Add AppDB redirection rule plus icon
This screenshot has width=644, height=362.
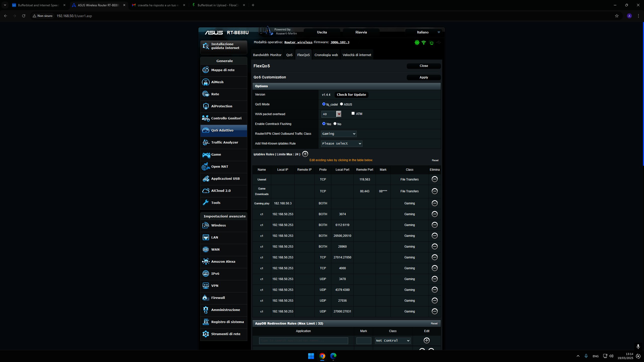coord(427,341)
